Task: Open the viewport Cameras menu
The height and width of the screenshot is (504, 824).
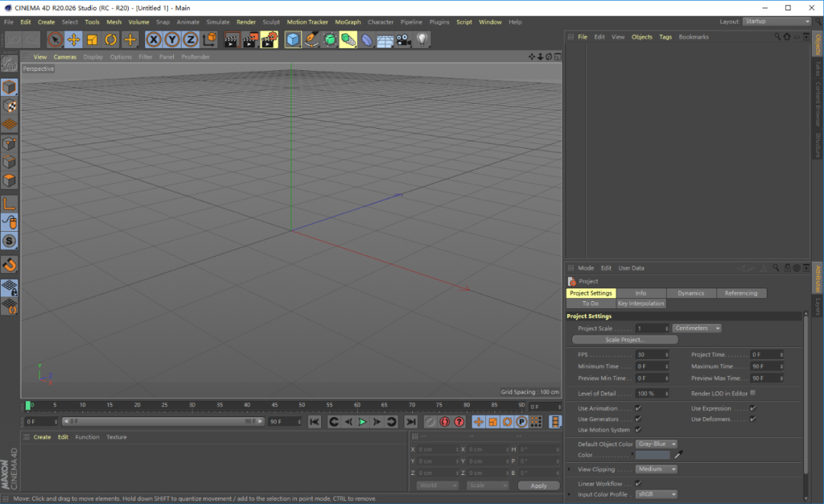Action: [65, 56]
